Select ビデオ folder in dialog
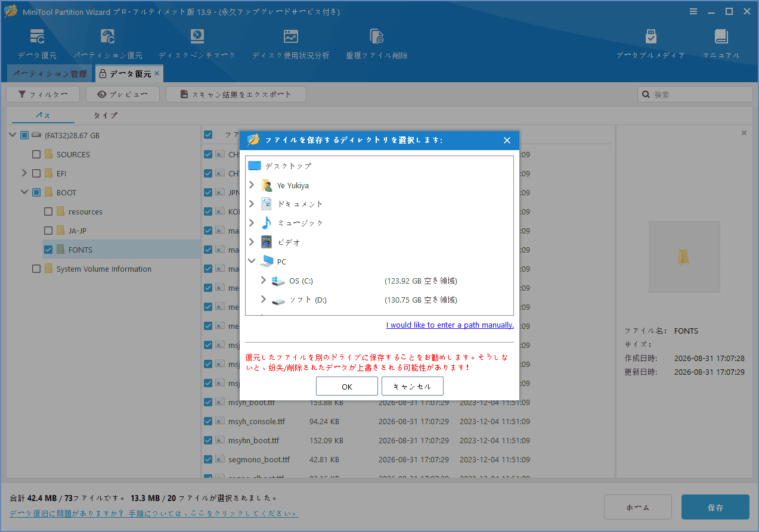Image resolution: width=759 pixels, height=532 pixels. [x=280, y=242]
